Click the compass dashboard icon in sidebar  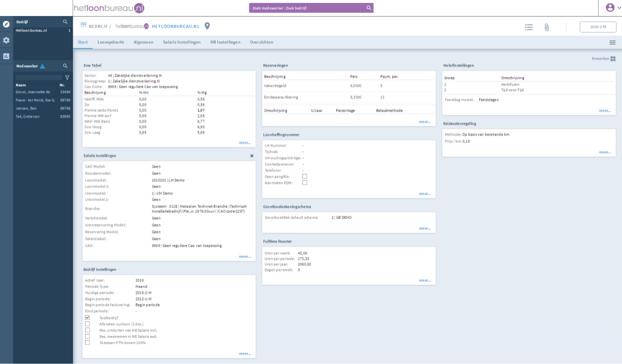pos(6,24)
